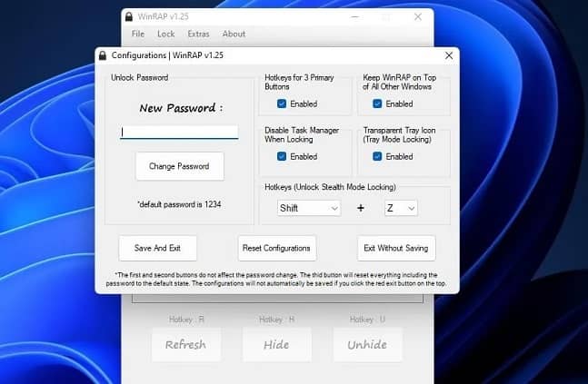The height and width of the screenshot is (384, 588).
Task: Toggle Hotkeys for 3 Primary Buttons checkbox
Action: coord(282,103)
